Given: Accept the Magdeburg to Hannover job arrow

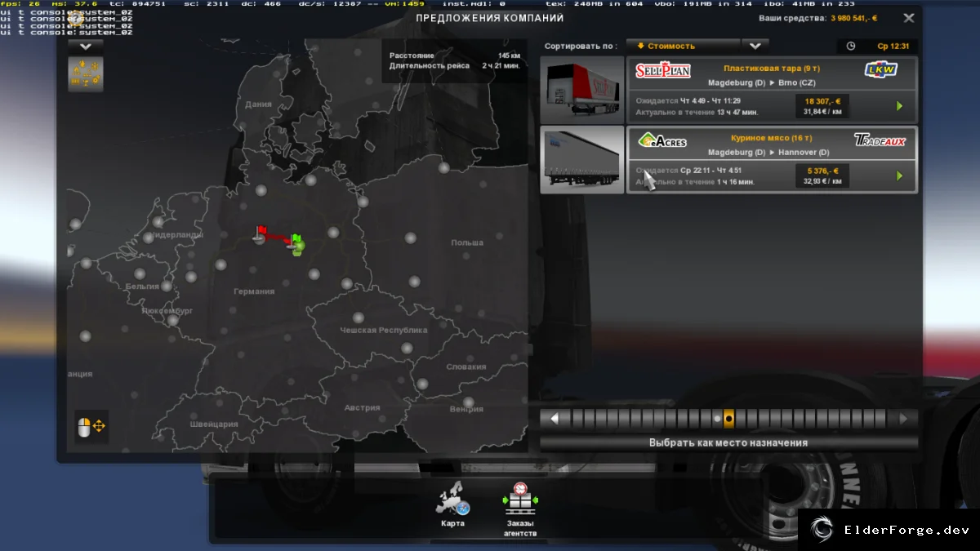Looking at the screenshot, I should (x=899, y=176).
